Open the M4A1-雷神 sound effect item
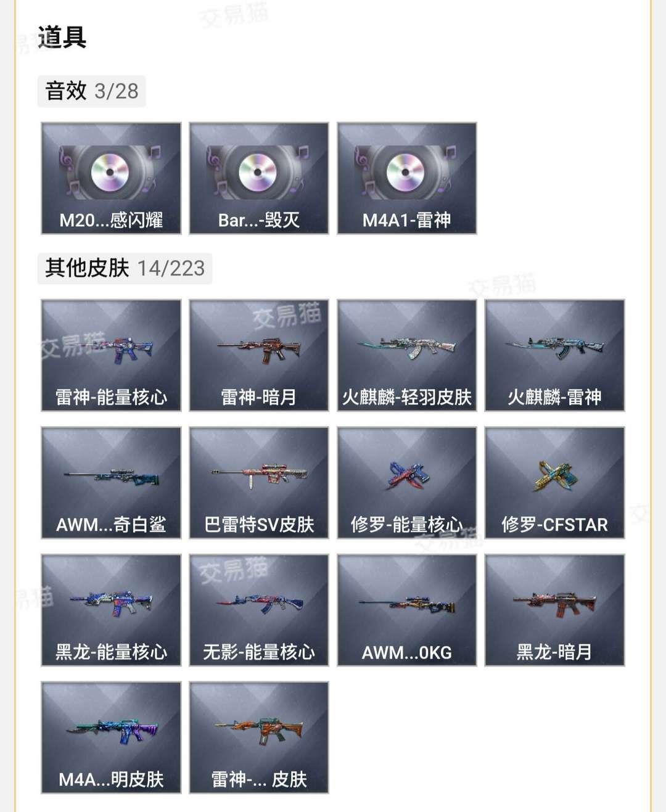 click(407, 178)
